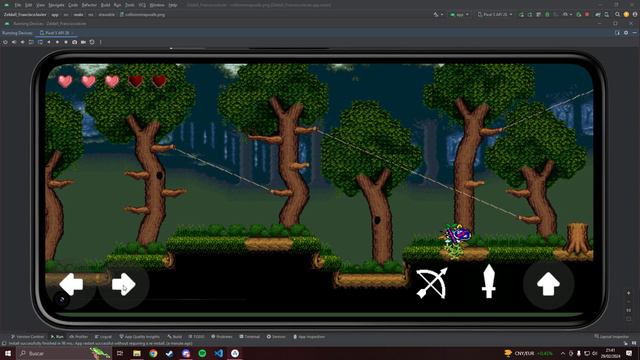The image size is (640, 360).
Task: Tap the left arrow game button
Action: click(x=71, y=284)
